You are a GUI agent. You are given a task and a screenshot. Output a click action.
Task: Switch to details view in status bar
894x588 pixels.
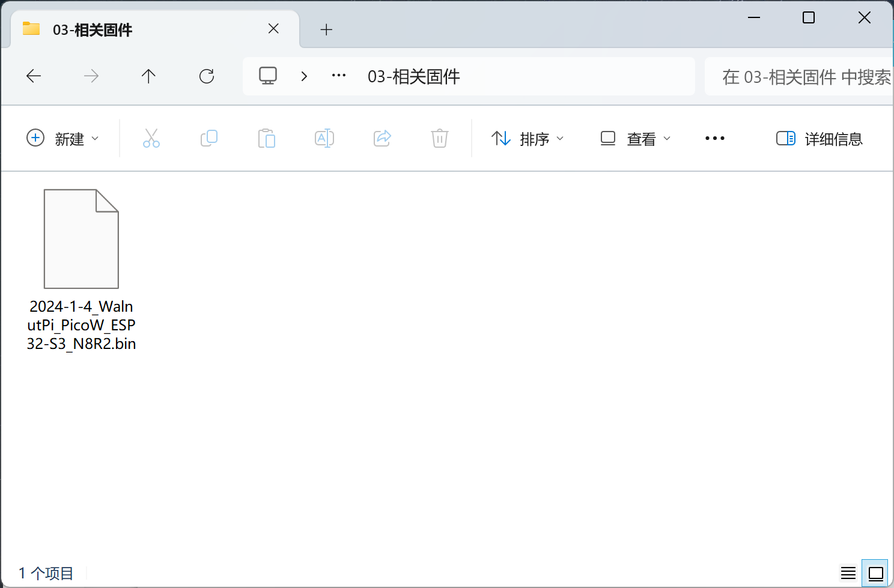[x=848, y=572]
